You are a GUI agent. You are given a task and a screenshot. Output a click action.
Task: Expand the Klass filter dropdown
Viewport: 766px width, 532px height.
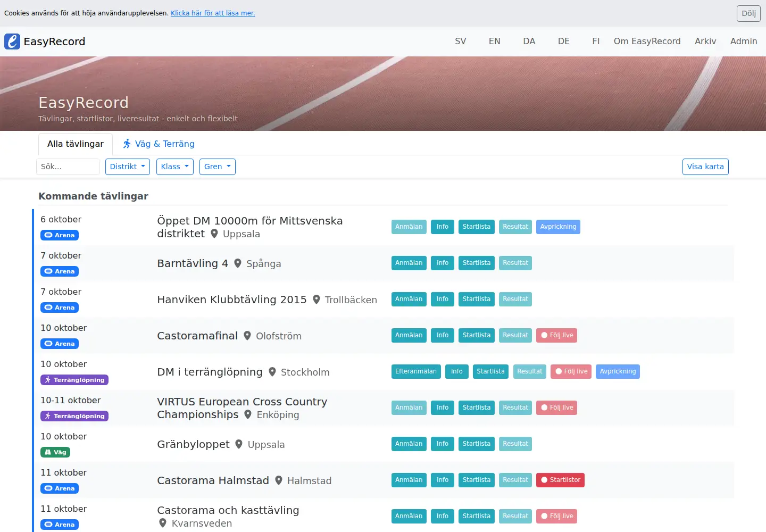click(174, 167)
